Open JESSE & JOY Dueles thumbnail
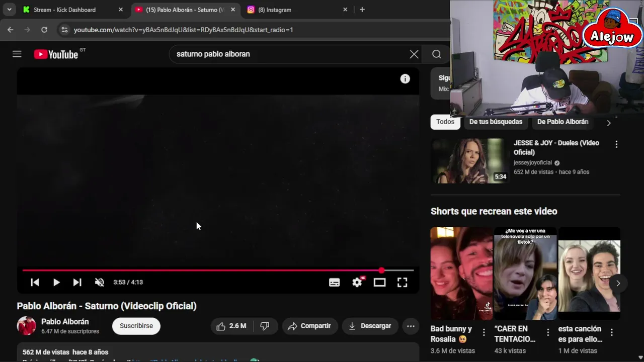The height and width of the screenshot is (362, 644). point(469,161)
